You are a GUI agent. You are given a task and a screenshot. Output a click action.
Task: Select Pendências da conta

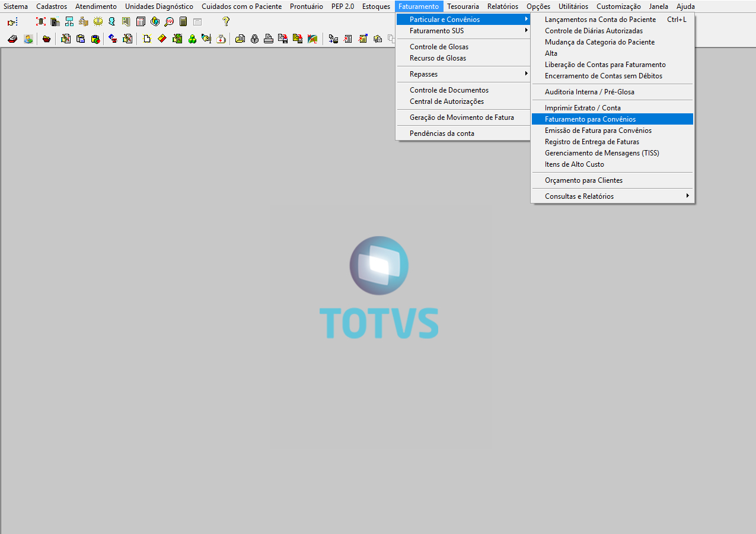point(462,133)
